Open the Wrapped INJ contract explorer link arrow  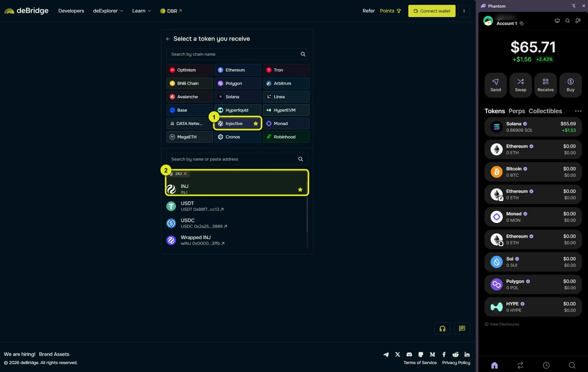click(x=223, y=244)
